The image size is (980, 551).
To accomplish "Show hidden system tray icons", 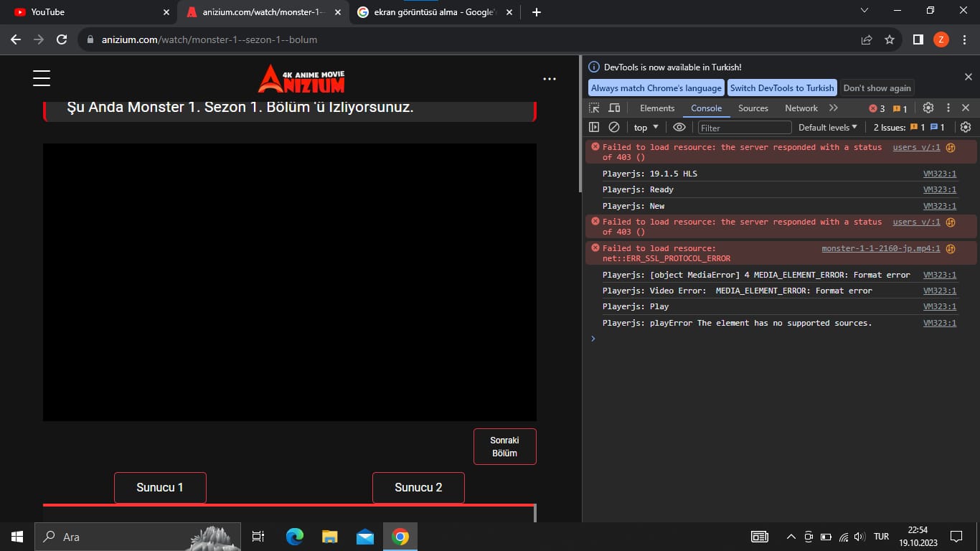I will [x=791, y=537].
